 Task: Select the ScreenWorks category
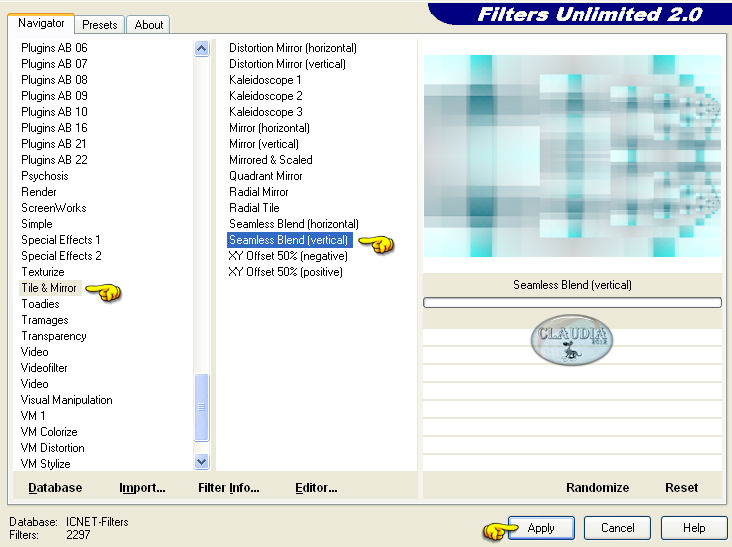point(54,208)
